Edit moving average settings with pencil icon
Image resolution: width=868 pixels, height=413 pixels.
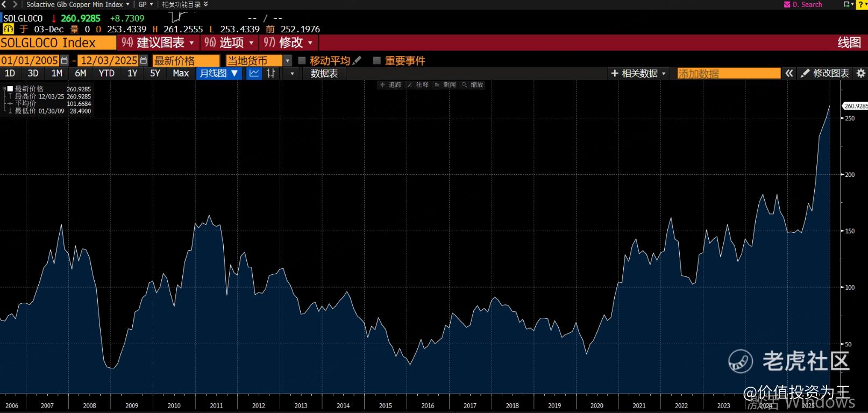(x=358, y=60)
